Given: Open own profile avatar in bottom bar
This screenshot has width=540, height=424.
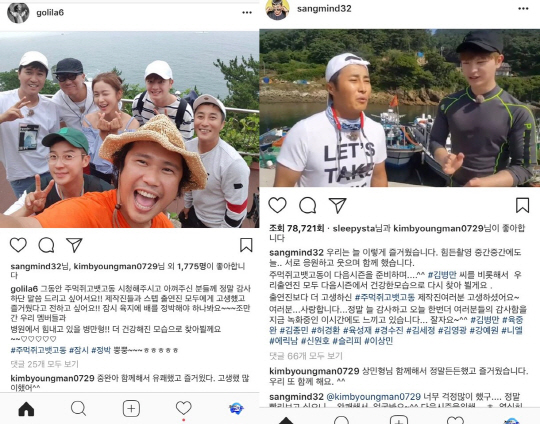Looking at the screenshot, I should [x=236, y=409].
